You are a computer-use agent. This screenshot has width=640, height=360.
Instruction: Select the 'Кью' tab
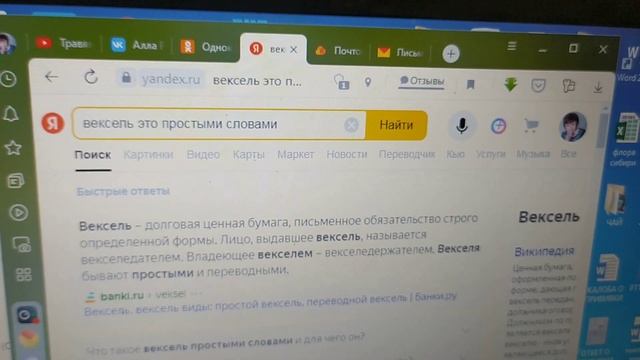click(x=456, y=154)
